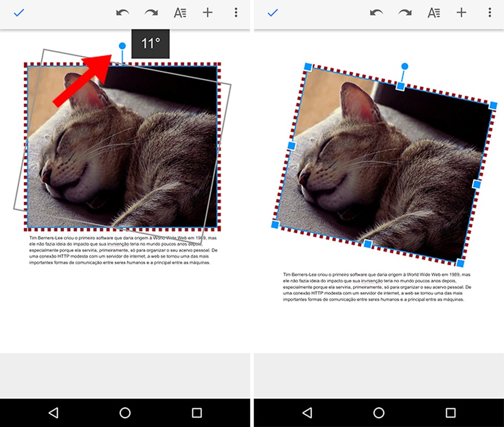Click bottom-right corner resize handle of rotated image
This screenshot has height=427, width=504.
[460, 263]
